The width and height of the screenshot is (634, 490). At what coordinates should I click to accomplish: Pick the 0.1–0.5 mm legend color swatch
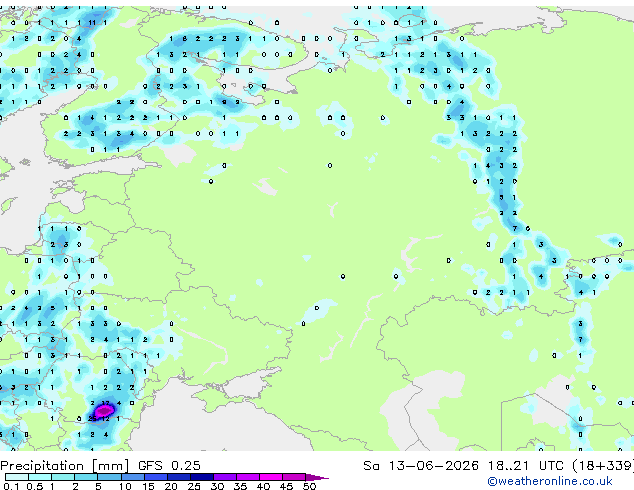tap(17, 477)
